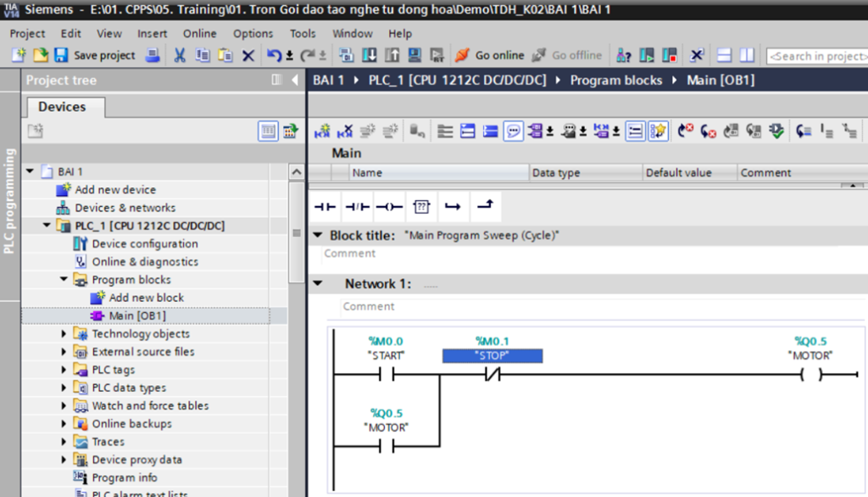Insert an output coil from favorites

coord(389,206)
